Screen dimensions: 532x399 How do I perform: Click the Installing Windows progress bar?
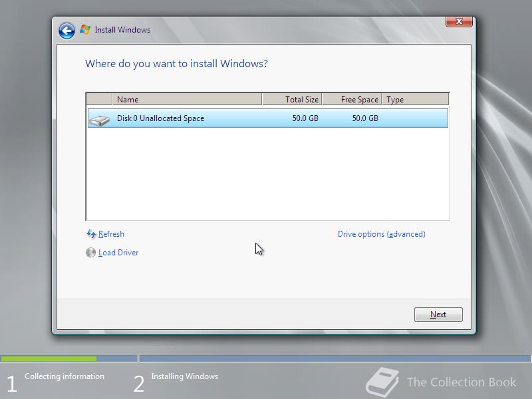tap(336, 358)
